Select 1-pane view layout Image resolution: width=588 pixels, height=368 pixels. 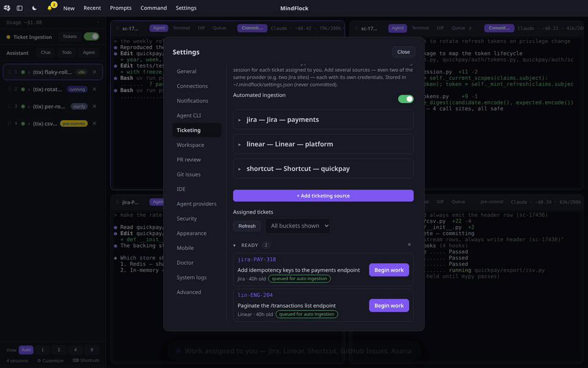(42, 350)
